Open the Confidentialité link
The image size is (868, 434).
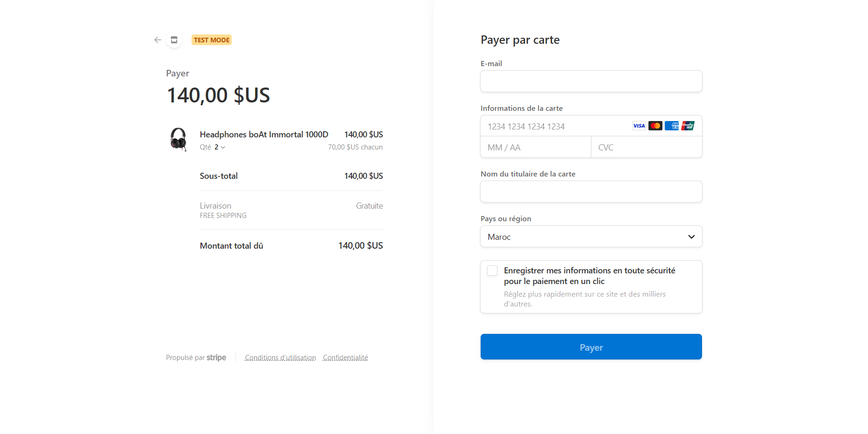(345, 357)
